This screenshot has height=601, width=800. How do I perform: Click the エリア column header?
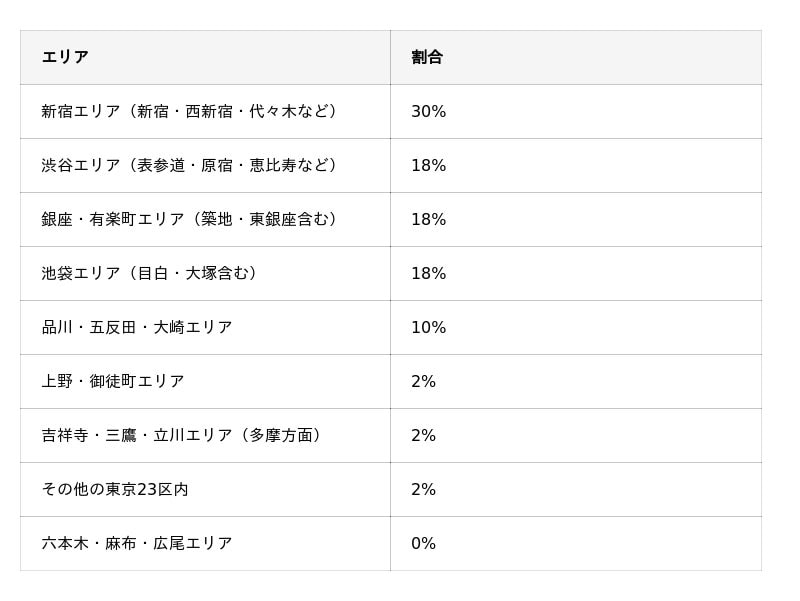tap(65, 58)
